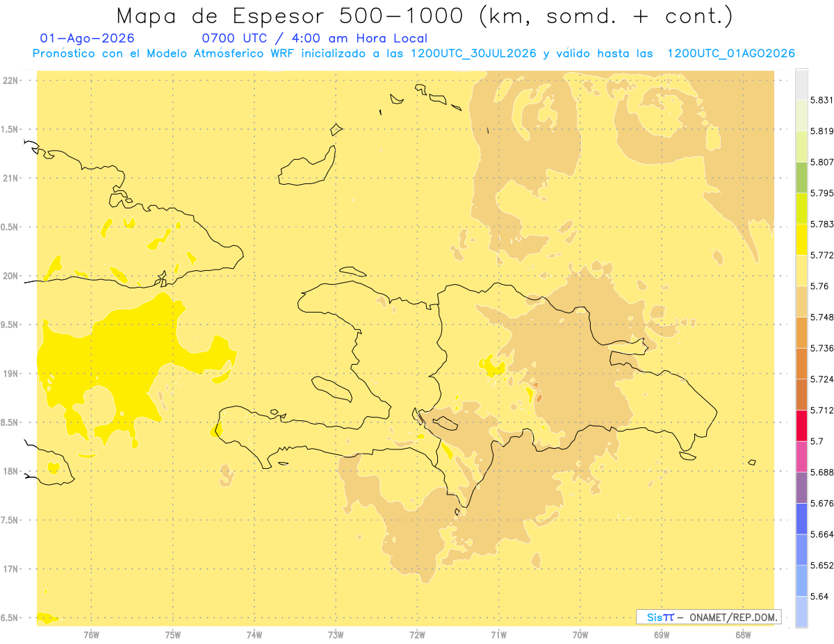The width and height of the screenshot is (834, 644).
Task: Click the '76W' longitude label
Action: pos(91,635)
